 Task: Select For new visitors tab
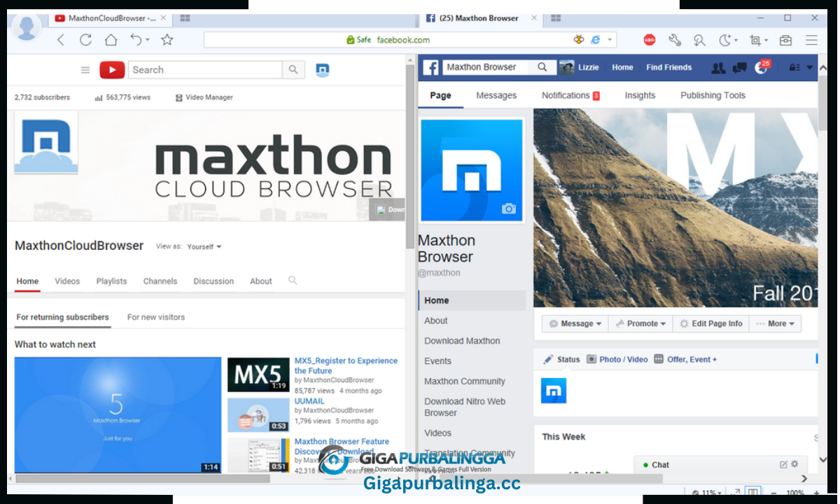[156, 317]
